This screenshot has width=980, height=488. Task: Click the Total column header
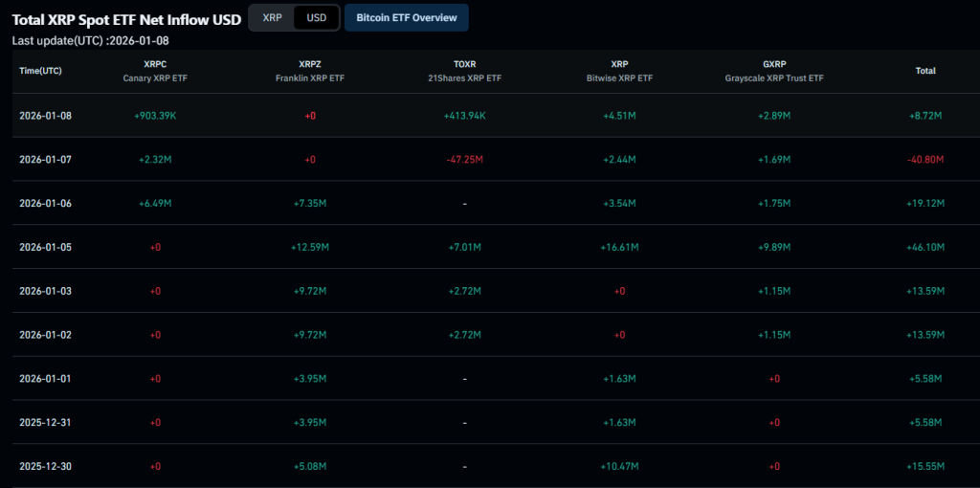[x=925, y=71]
